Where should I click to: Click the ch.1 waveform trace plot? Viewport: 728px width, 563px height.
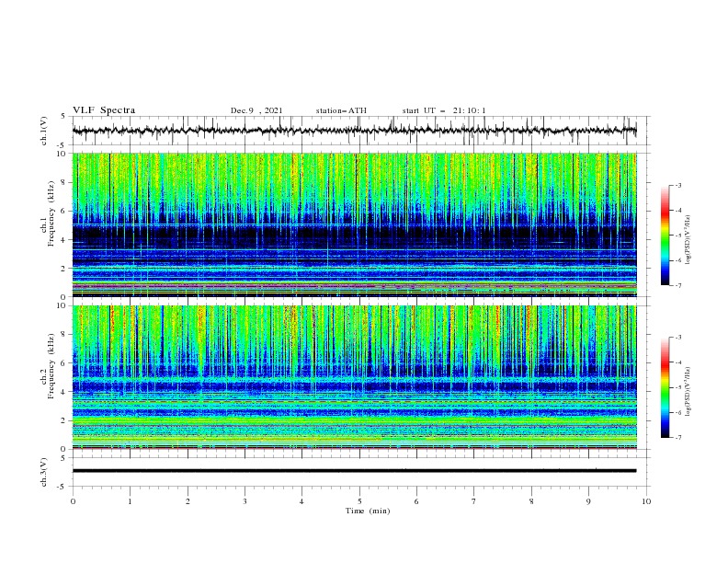354,131
